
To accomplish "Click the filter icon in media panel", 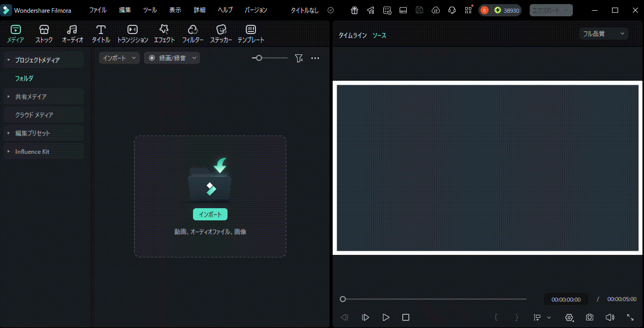I will (x=299, y=58).
